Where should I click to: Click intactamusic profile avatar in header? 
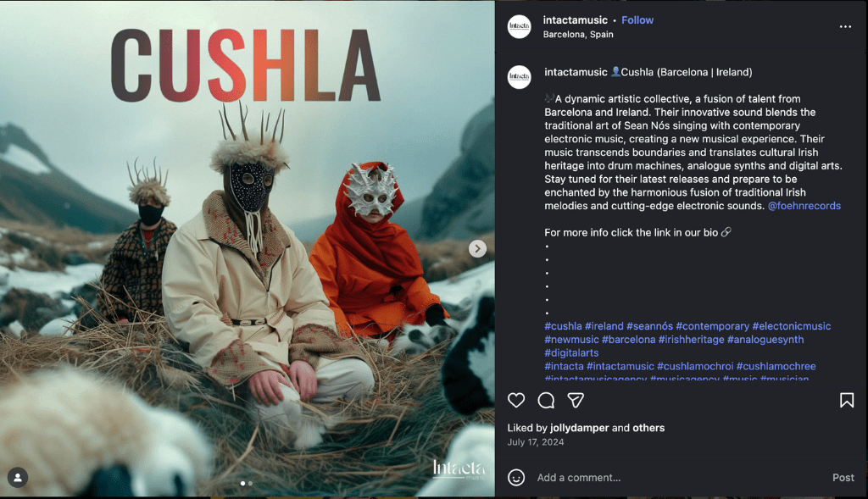(x=520, y=26)
